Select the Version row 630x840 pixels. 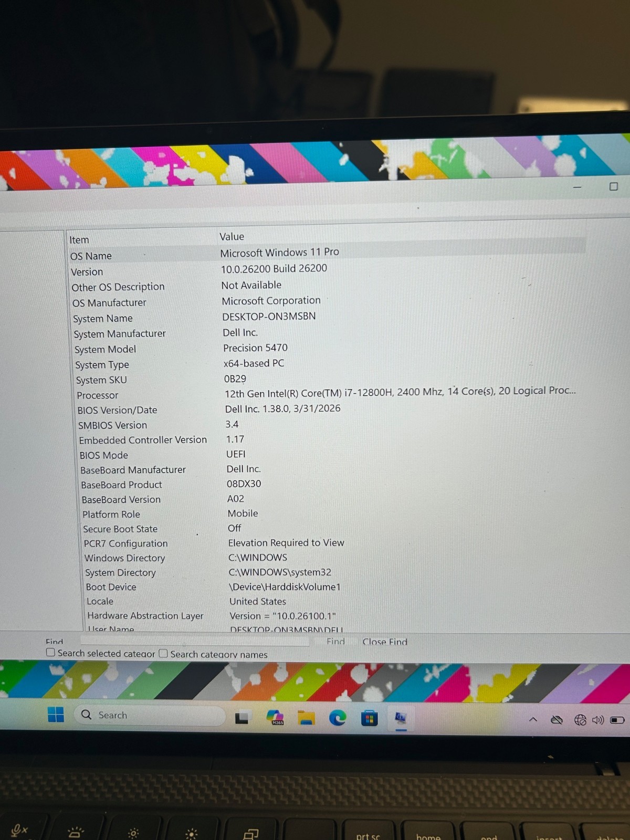[x=327, y=270]
